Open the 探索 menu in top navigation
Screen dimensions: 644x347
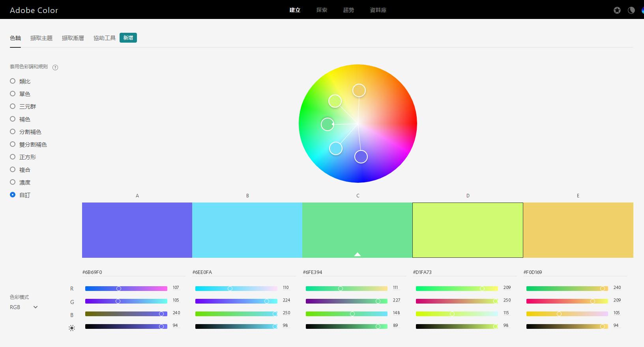pyautogui.click(x=322, y=10)
